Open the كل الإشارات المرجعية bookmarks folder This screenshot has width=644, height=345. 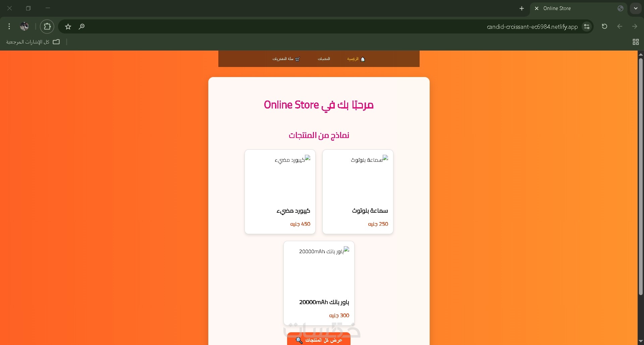(x=33, y=42)
